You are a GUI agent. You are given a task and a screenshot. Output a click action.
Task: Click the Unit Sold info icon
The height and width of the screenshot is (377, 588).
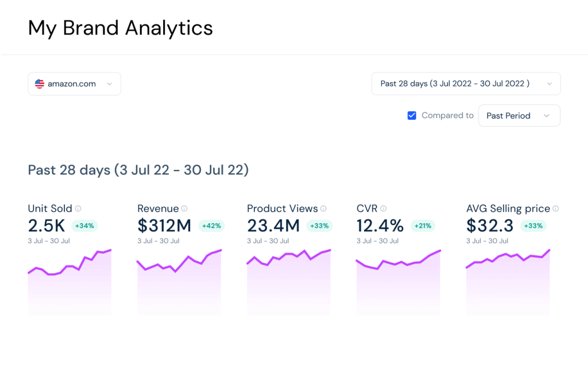click(x=78, y=208)
